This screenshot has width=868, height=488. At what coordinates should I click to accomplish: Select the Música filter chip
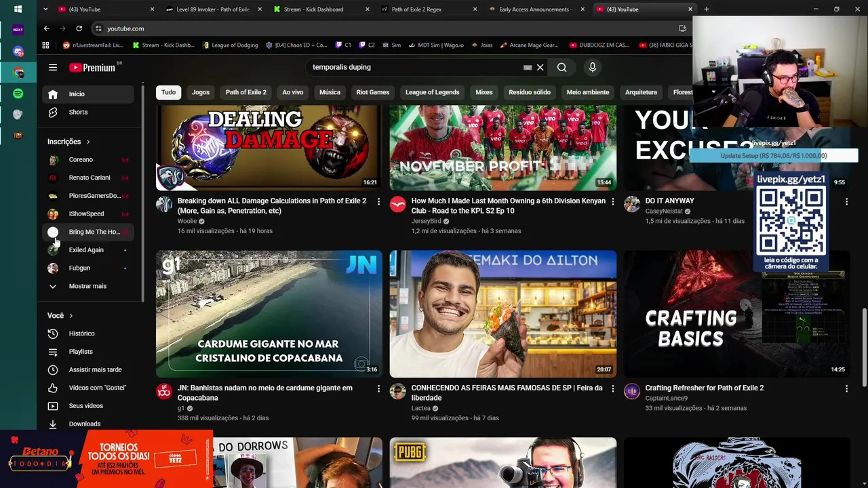(x=330, y=92)
